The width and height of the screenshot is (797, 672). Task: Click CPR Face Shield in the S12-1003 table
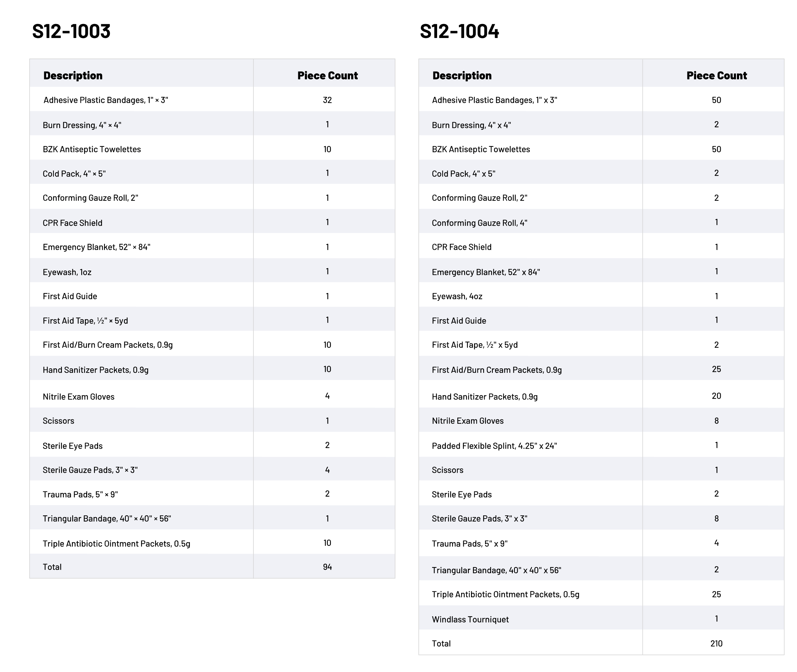pos(72,223)
